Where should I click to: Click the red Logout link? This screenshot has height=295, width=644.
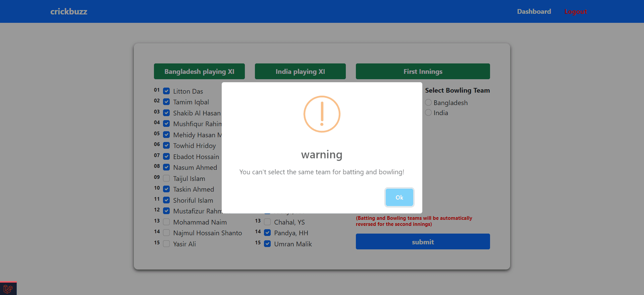[576, 11]
